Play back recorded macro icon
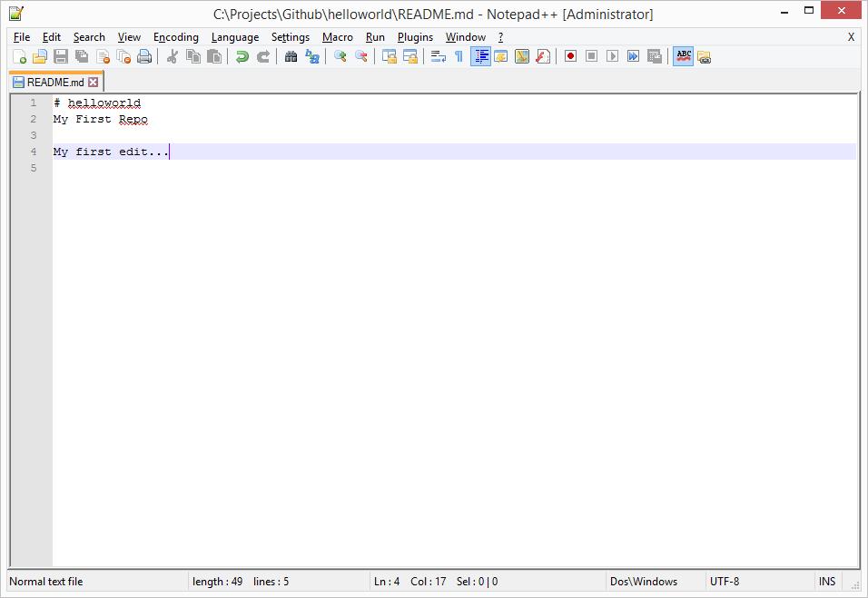 click(x=612, y=56)
